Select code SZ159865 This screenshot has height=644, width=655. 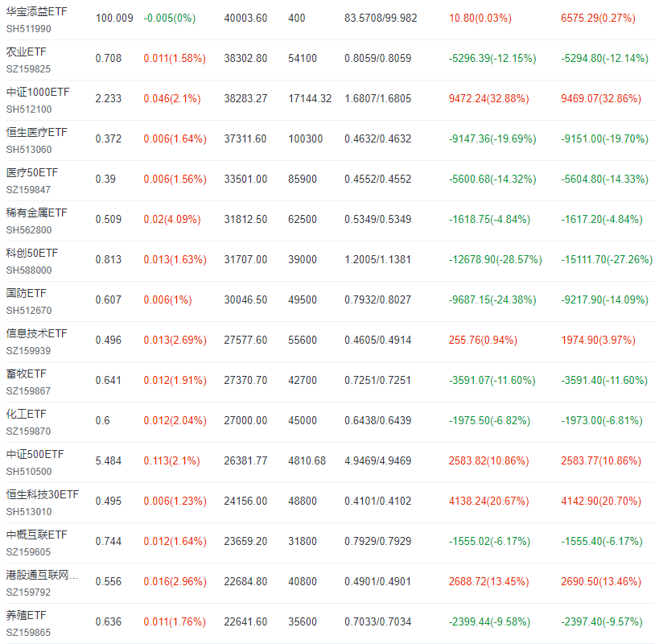(28, 632)
